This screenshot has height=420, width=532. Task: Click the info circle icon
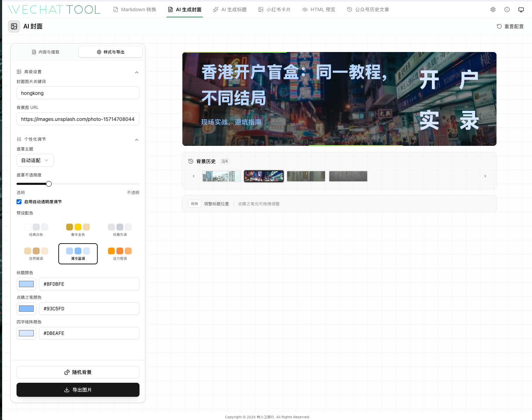coord(507,9)
